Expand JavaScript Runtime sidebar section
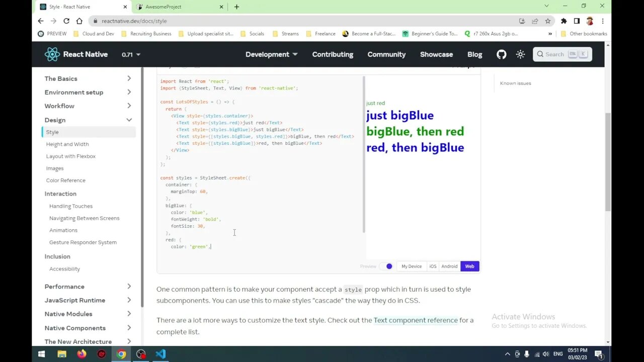Screen dimensions: 644x362 pos(89,300)
